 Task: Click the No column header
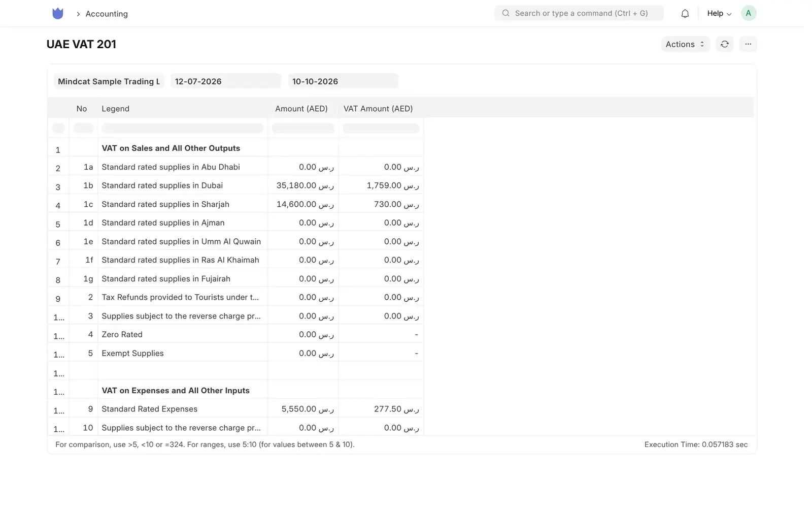(x=82, y=109)
